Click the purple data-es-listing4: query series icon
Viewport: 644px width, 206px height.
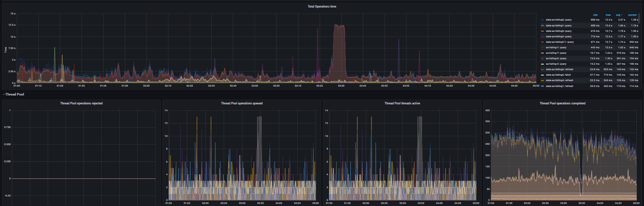click(x=542, y=37)
